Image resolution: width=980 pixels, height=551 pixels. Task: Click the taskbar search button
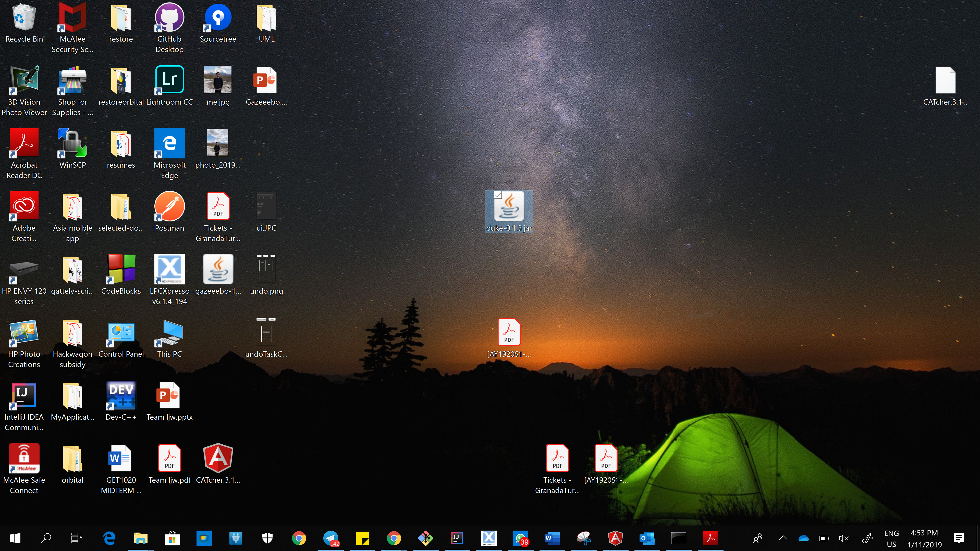coord(46,538)
